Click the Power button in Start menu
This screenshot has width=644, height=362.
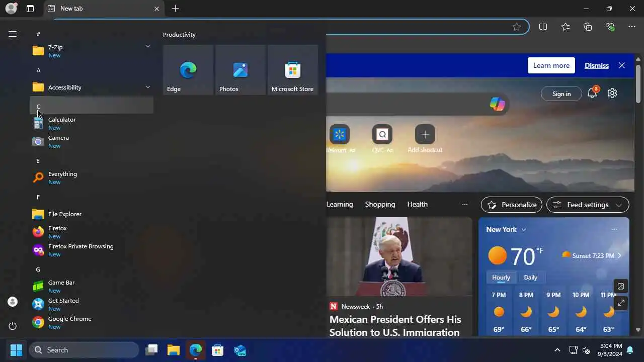pyautogui.click(x=13, y=326)
